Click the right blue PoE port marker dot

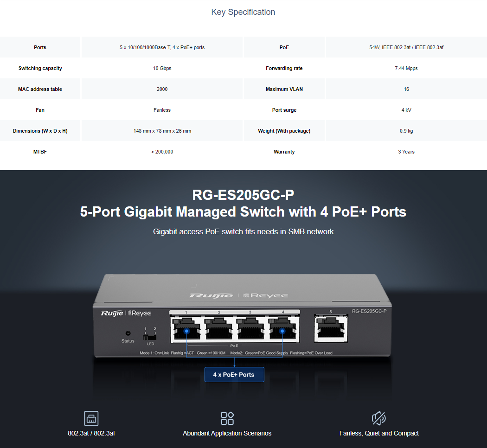(282, 331)
